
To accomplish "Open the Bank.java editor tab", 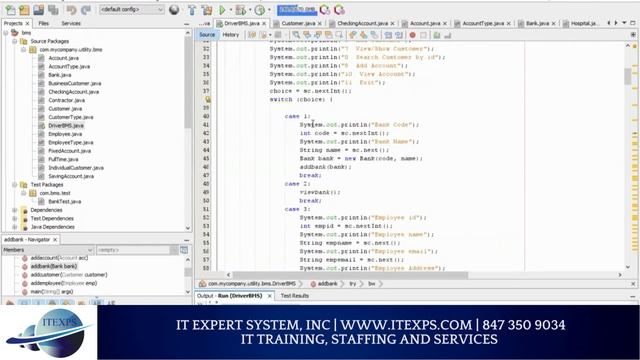I will pos(537,23).
